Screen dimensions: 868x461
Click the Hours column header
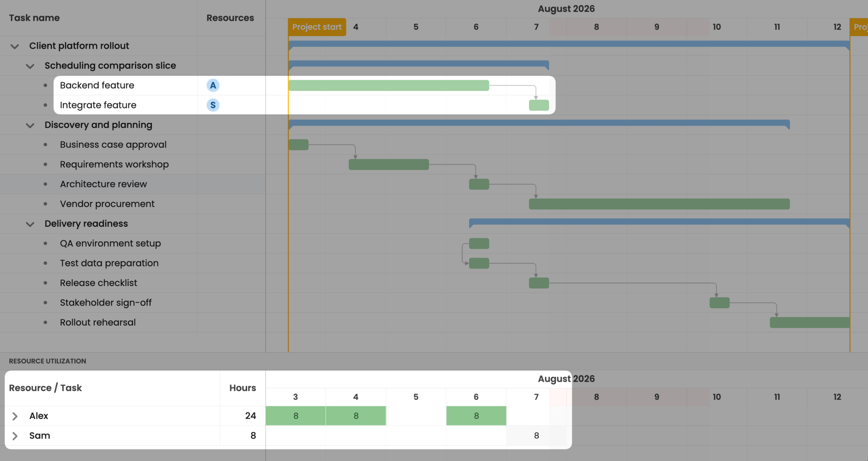242,388
